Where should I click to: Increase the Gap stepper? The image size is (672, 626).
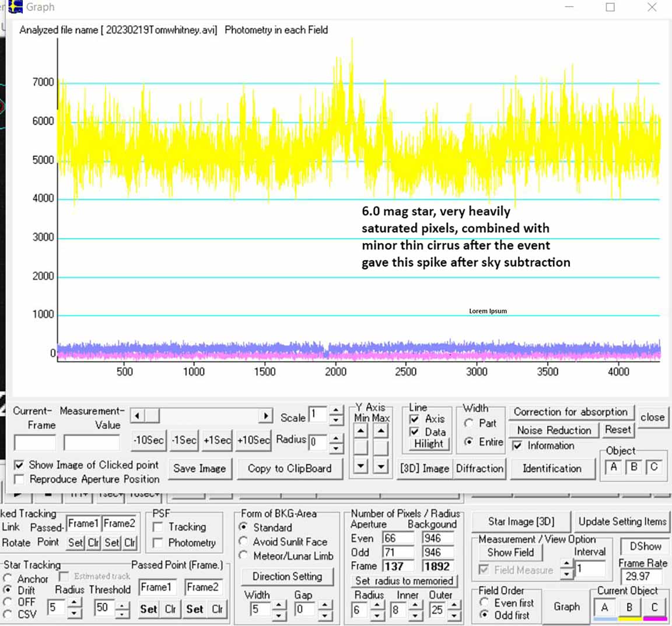(324, 605)
